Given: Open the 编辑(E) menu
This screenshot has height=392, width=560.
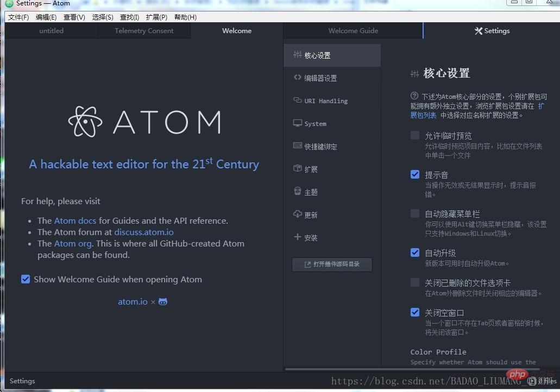Looking at the screenshot, I should (x=46, y=17).
